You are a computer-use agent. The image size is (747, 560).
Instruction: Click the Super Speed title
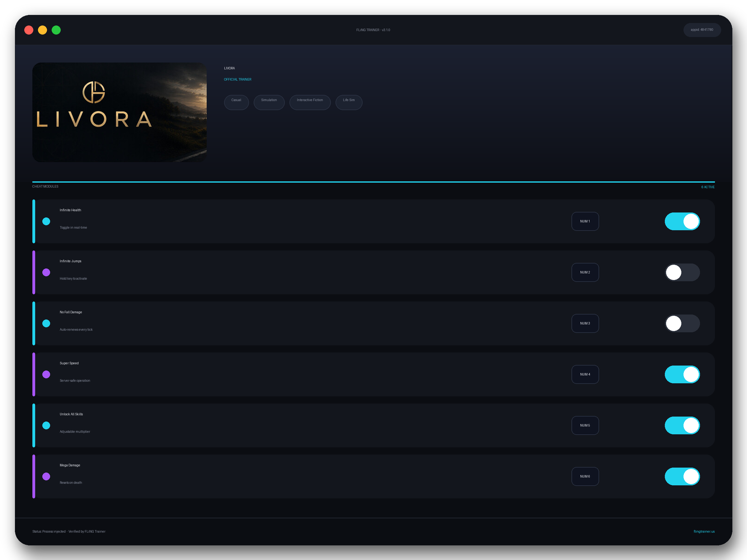69,363
